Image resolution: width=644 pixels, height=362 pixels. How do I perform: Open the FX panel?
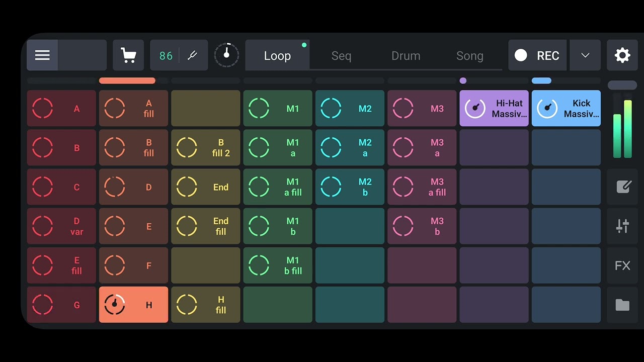(x=623, y=265)
